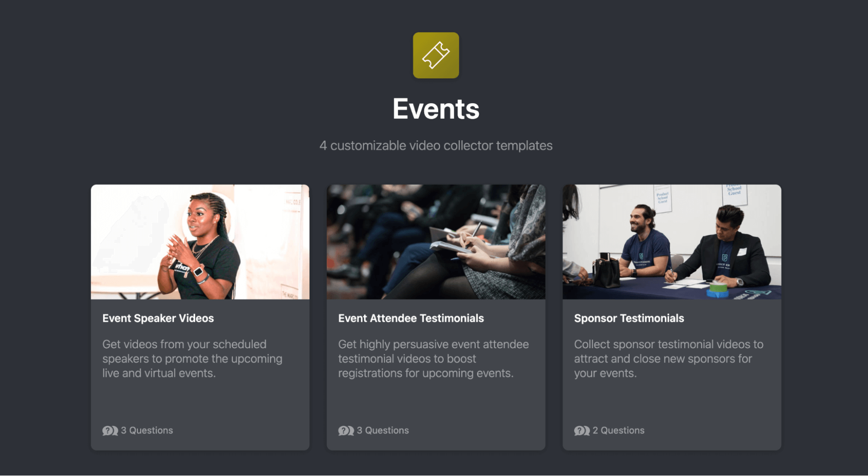Click the '2 Questions' label on Sponsor Testimonials

619,430
